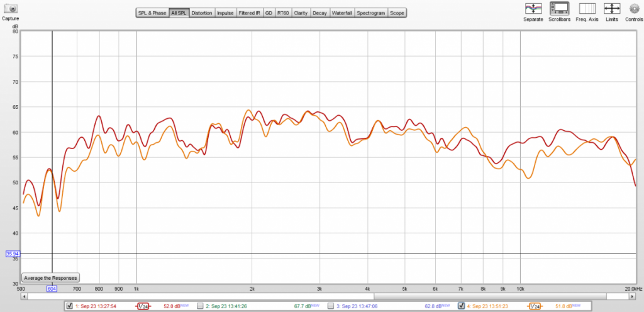Image resolution: width=644 pixels, height=312 pixels.
Task: Uncheck measurement 1: Sep 23 13:27:54
Action: (x=69, y=306)
